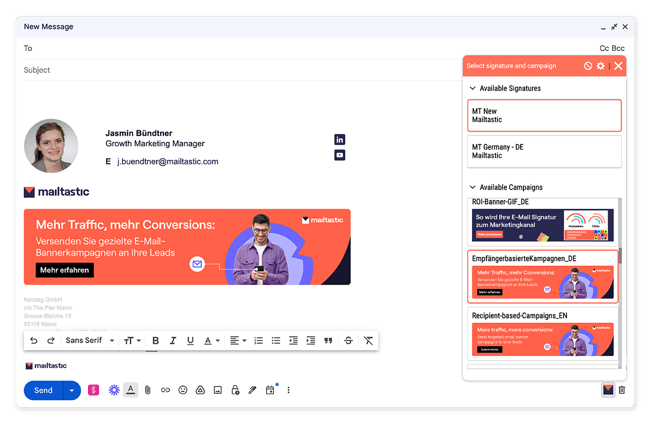Viewport: 650px width, 424px height.
Task: Open the Send options dropdown arrow
Action: point(71,390)
